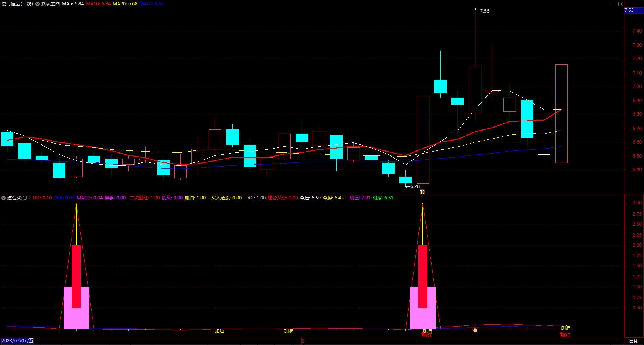Screen dimensions: 644x345
Task: Click the 今撑: 6.43 readout
Action: pyautogui.click(x=333, y=198)
